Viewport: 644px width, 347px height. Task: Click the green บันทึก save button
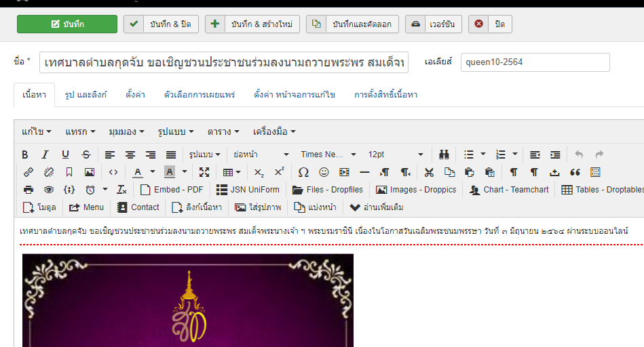67,24
